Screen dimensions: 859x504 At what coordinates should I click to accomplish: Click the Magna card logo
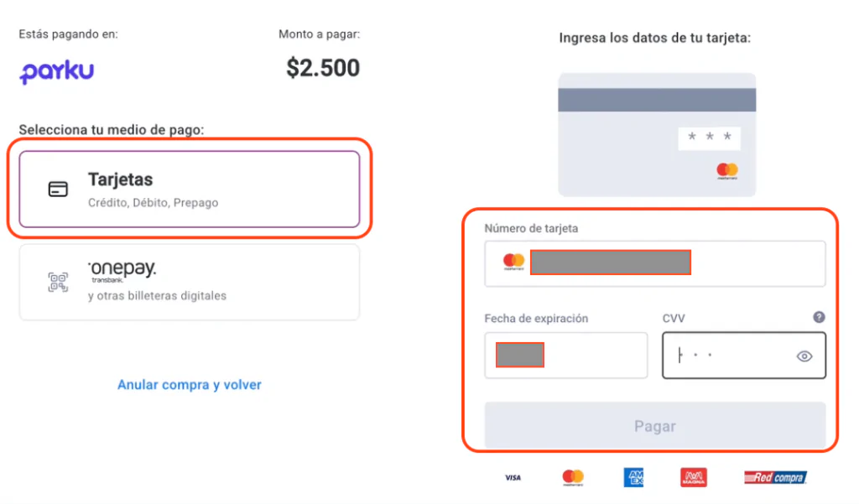click(693, 477)
